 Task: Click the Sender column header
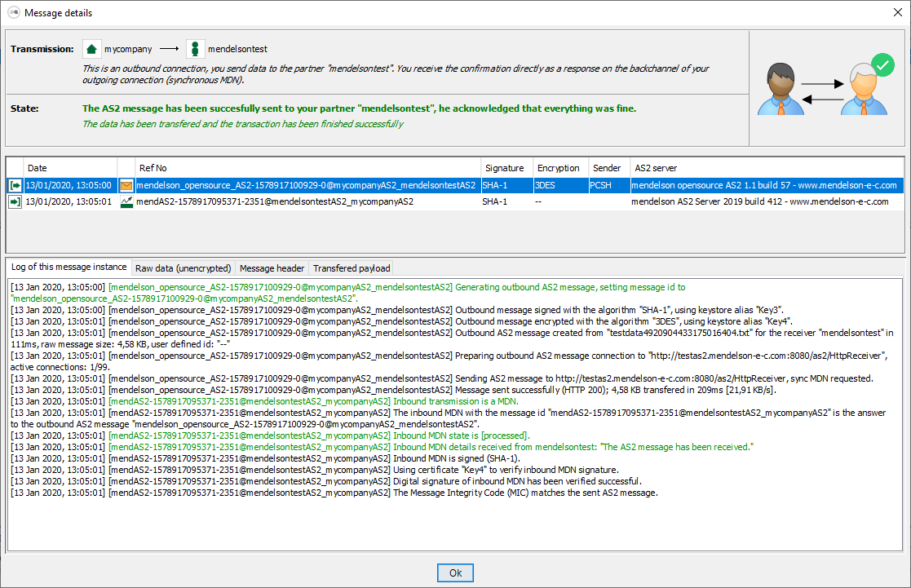[609, 168]
